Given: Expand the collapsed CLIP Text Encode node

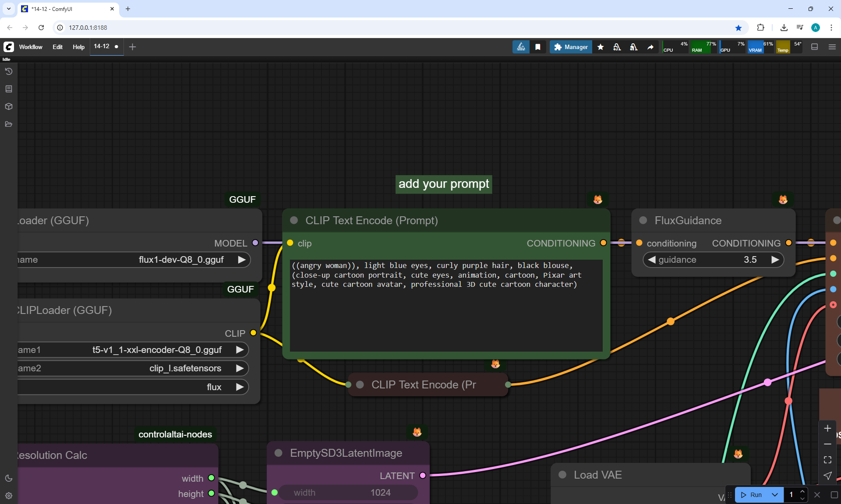Looking at the screenshot, I should (360, 384).
